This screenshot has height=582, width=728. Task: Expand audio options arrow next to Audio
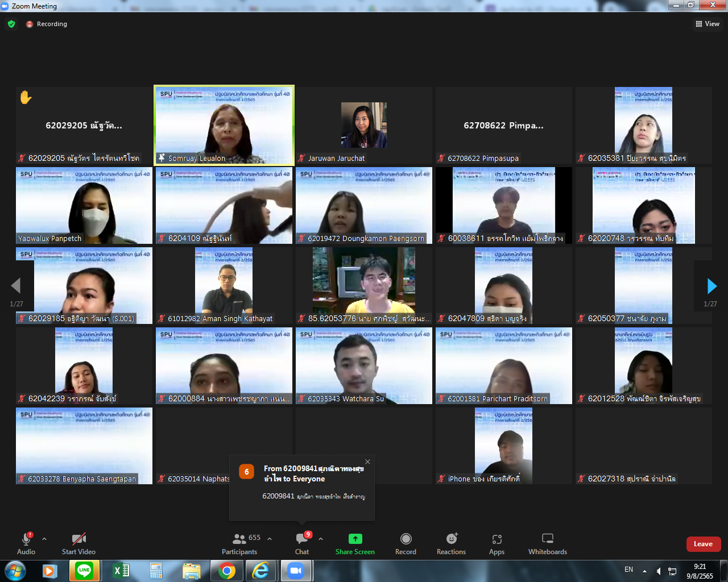tap(44, 539)
